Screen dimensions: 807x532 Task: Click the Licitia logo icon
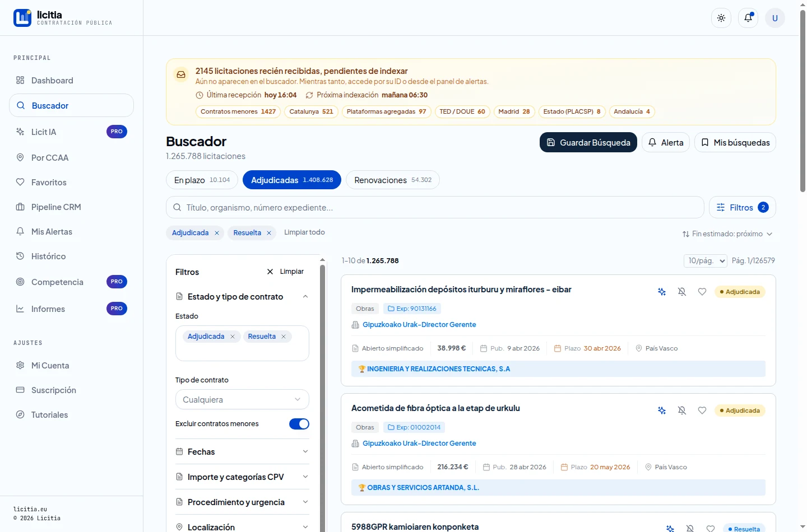[x=22, y=18]
